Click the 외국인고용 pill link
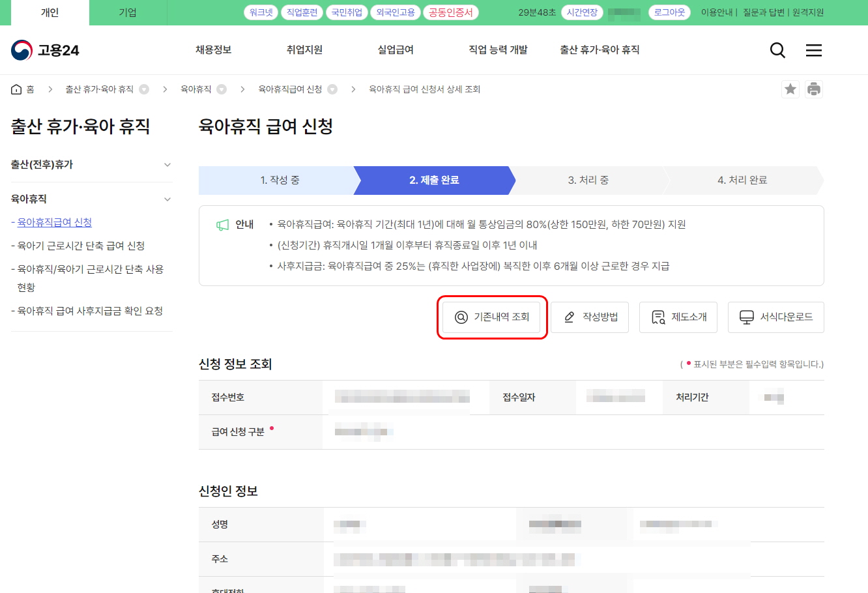The image size is (868, 593). pos(396,12)
